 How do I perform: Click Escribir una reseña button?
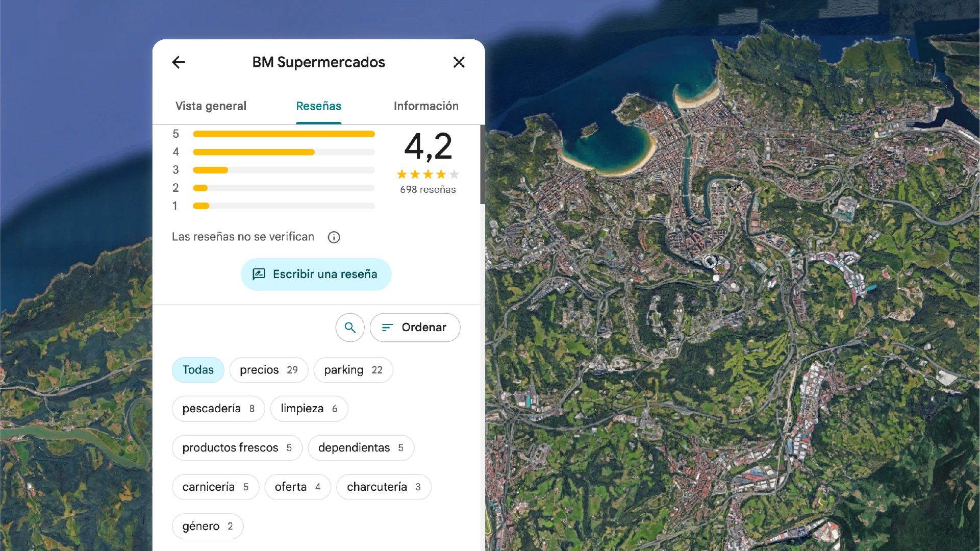(x=316, y=274)
